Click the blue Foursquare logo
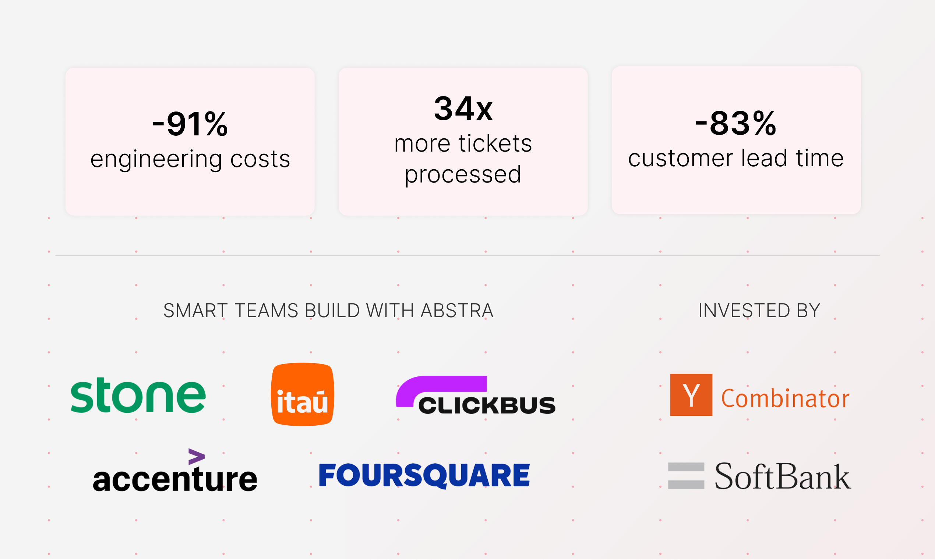The width and height of the screenshot is (935, 560). click(424, 475)
